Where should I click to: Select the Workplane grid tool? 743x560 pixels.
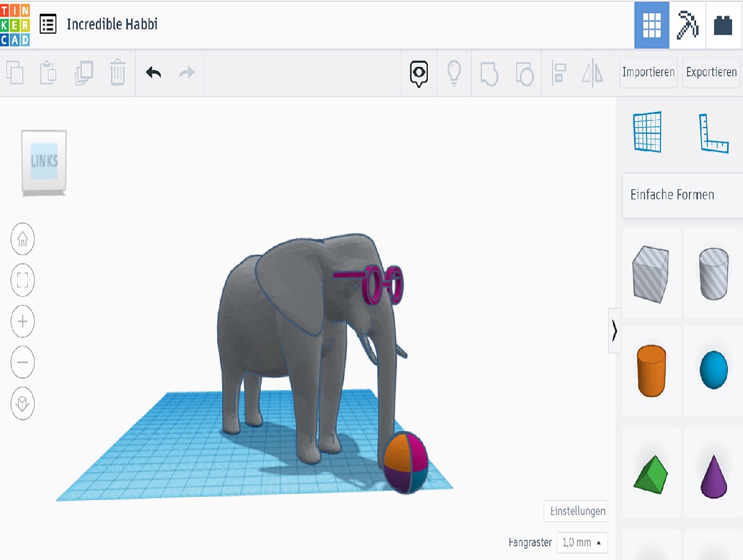pyautogui.click(x=647, y=132)
